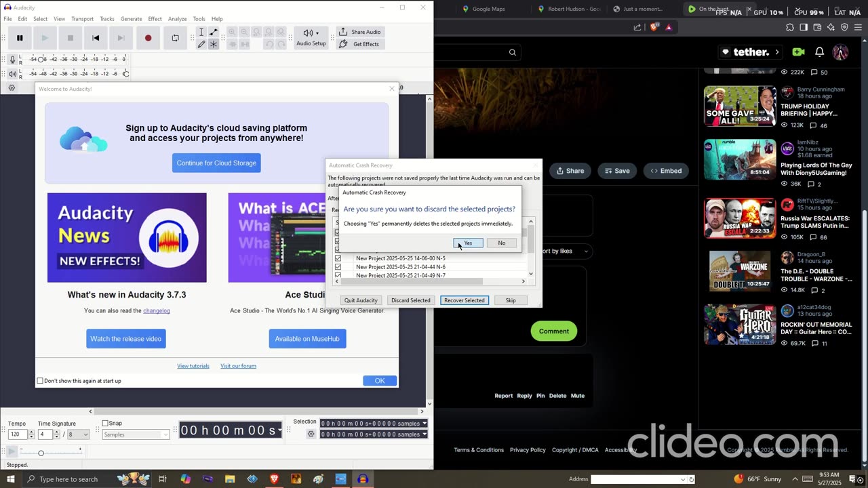Image resolution: width=868 pixels, height=488 pixels.
Task: Cancel discard by clicking No
Action: pyautogui.click(x=501, y=243)
